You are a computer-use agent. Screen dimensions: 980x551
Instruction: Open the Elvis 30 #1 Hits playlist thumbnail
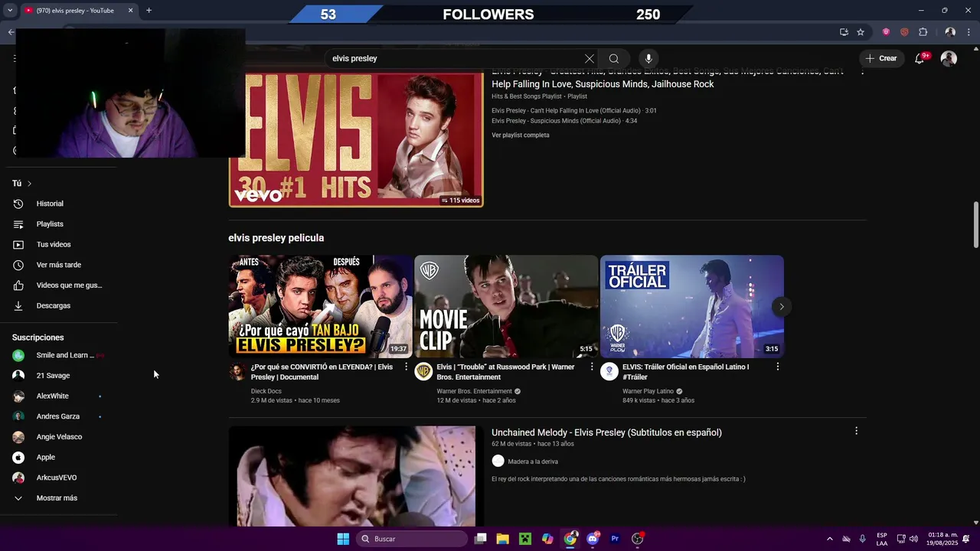356,139
